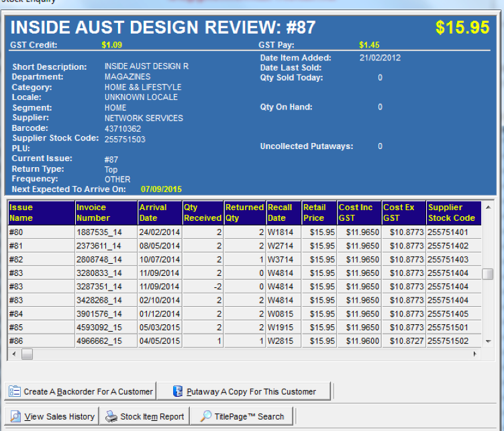
Task: Click the Create A Backorder icon
Action: [x=15, y=391]
